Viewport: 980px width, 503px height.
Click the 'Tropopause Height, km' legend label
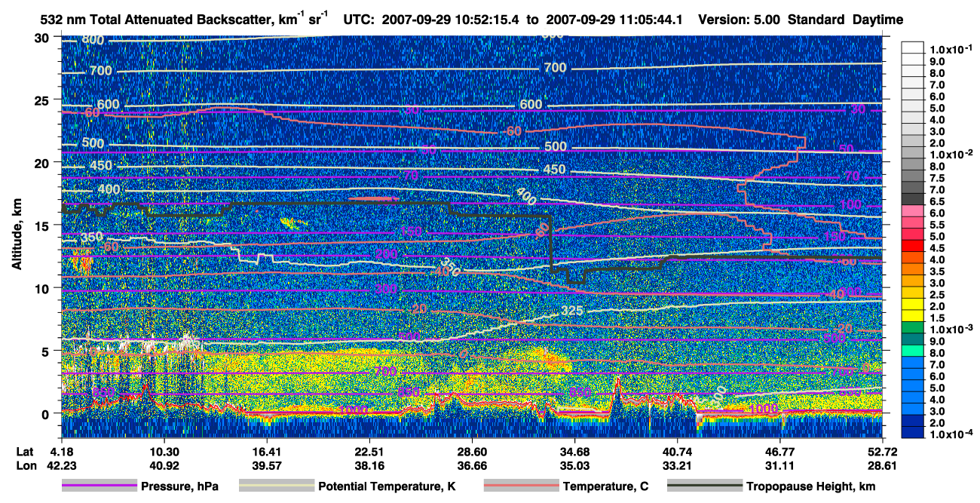(x=810, y=486)
